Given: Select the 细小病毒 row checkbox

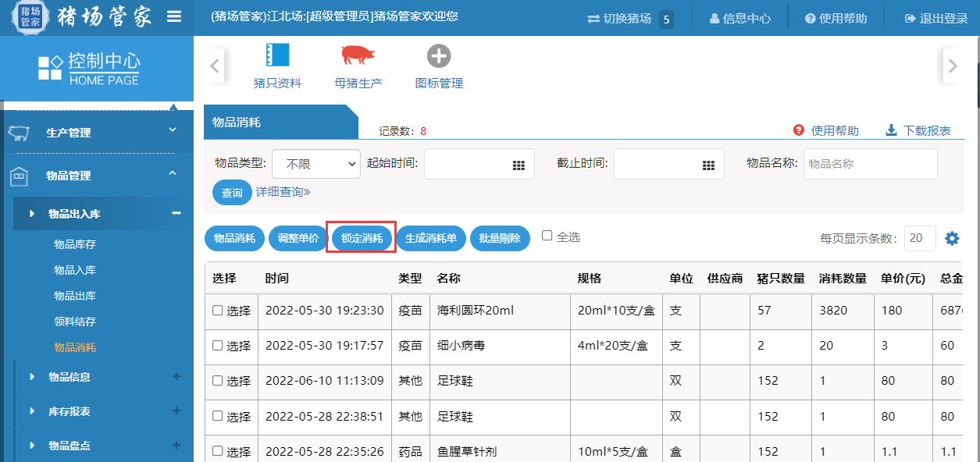Looking at the screenshot, I should [x=218, y=346].
